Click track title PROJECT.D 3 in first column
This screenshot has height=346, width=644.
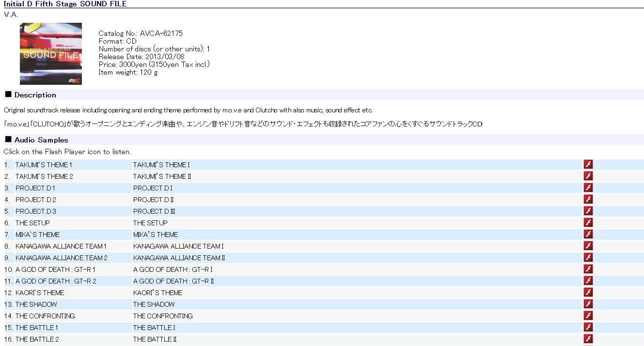[36, 211]
